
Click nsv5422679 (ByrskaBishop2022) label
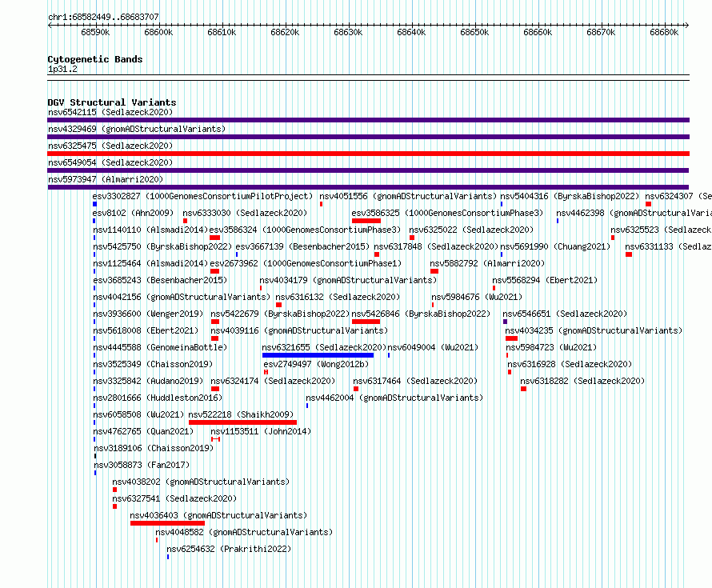tap(280, 314)
